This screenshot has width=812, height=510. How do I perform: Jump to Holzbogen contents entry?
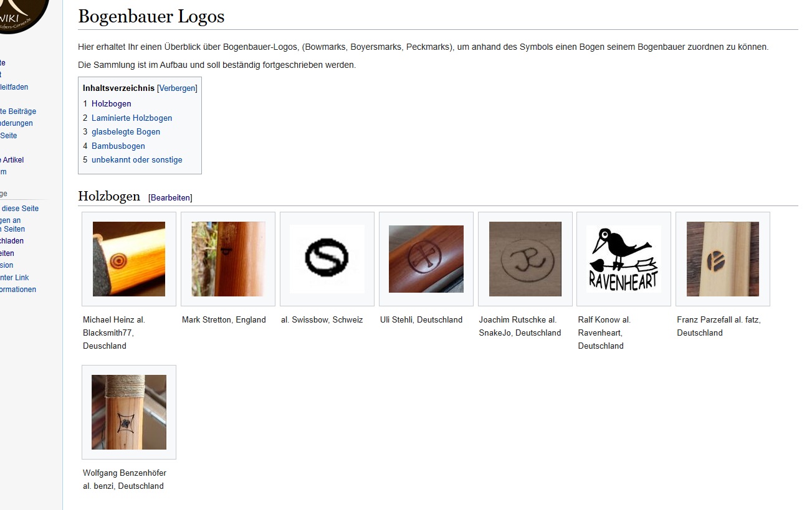(x=112, y=103)
